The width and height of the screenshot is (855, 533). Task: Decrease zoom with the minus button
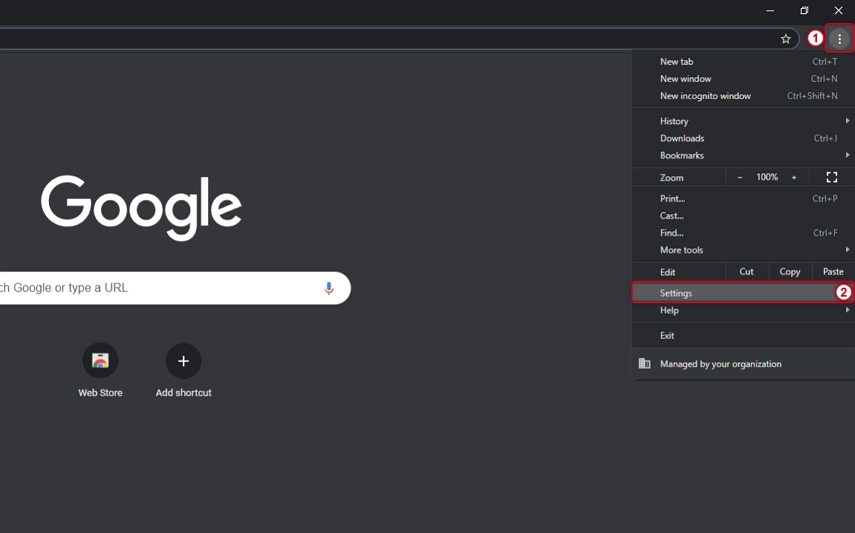(x=740, y=177)
